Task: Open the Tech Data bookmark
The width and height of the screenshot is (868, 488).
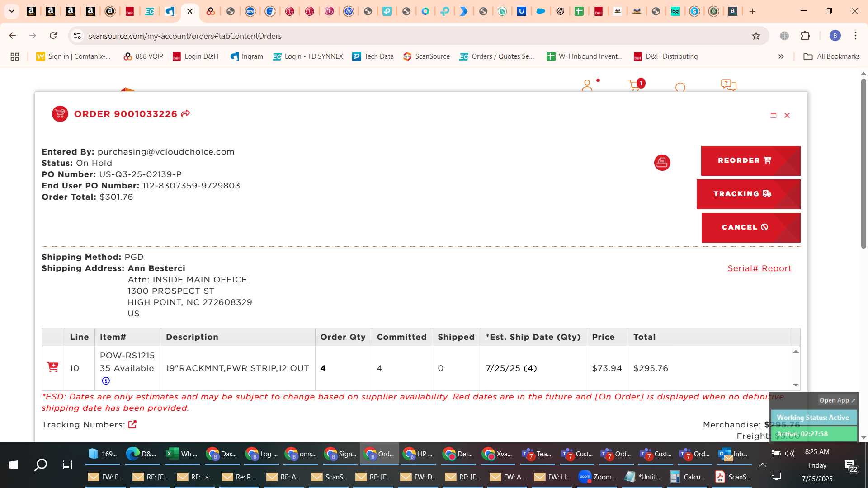Action: pyautogui.click(x=373, y=56)
